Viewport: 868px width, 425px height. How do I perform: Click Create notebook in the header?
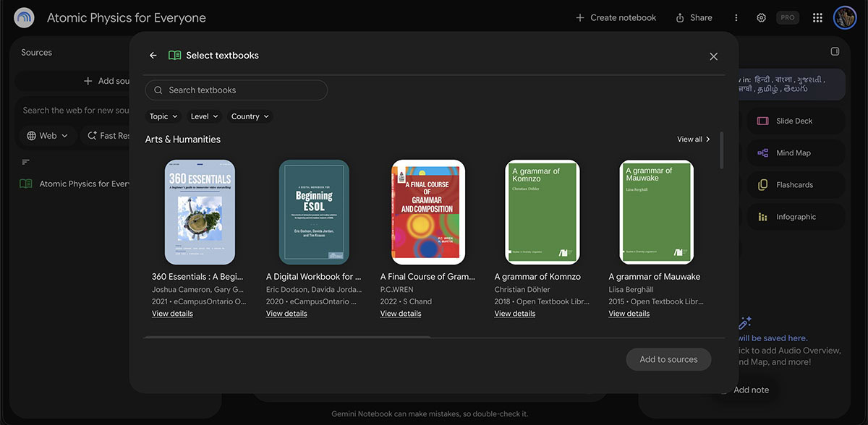[x=616, y=18]
